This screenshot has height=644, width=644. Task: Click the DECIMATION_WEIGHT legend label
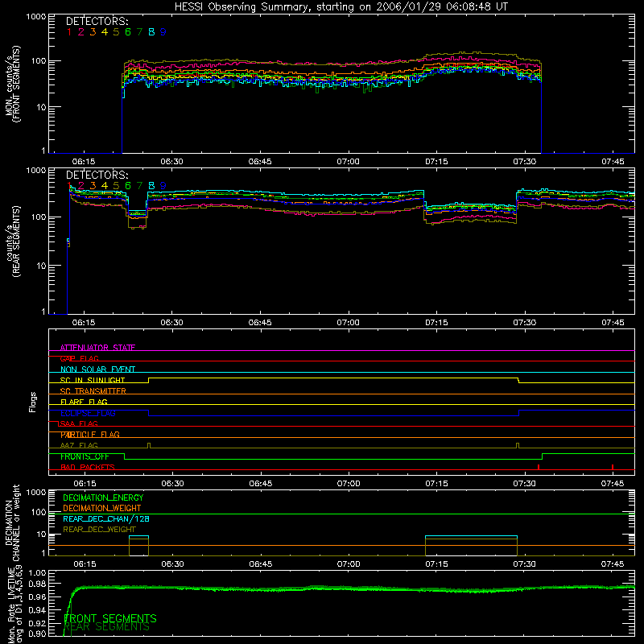(102, 509)
